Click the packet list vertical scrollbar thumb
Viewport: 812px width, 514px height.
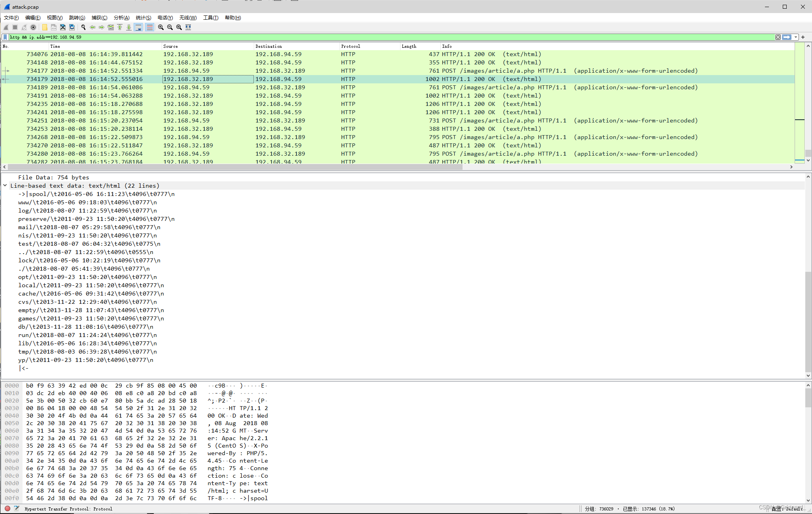coord(808,153)
